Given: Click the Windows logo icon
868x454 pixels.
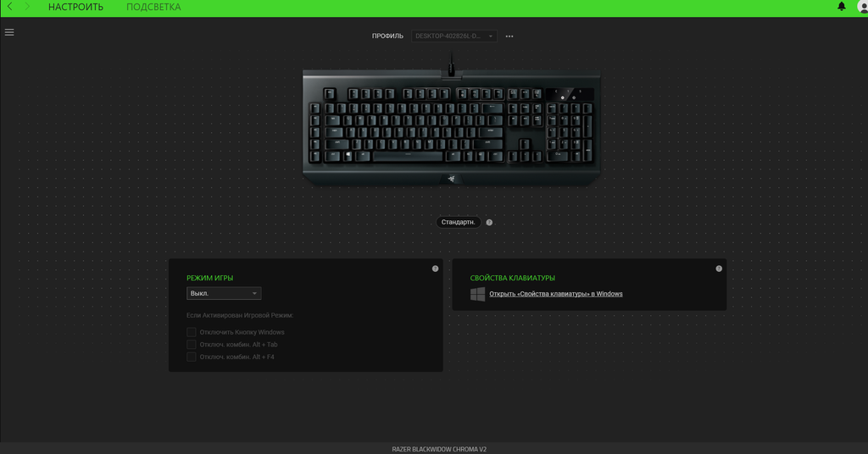Looking at the screenshot, I should (x=477, y=294).
